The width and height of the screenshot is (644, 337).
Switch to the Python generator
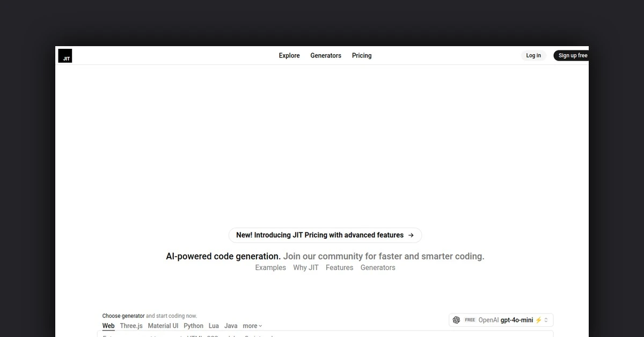click(x=193, y=325)
